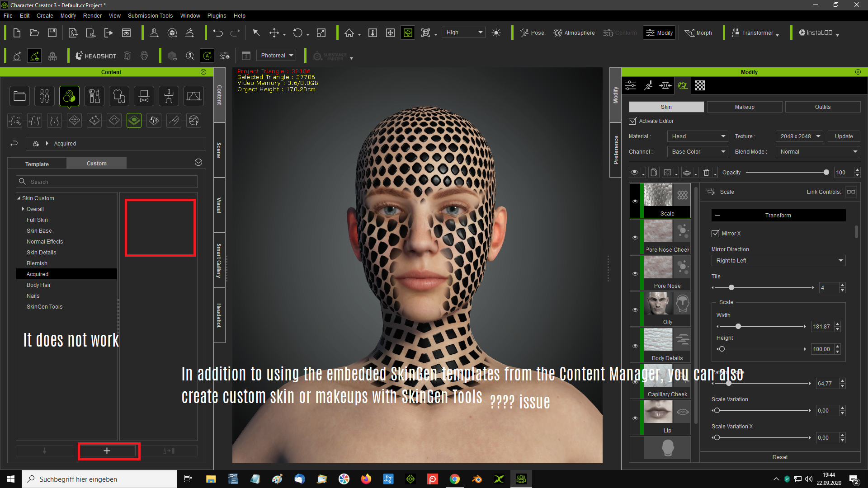Viewport: 868px width, 488px height.
Task: Open the Texture 2048 x 2048 dropdown
Action: [x=800, y=136]
